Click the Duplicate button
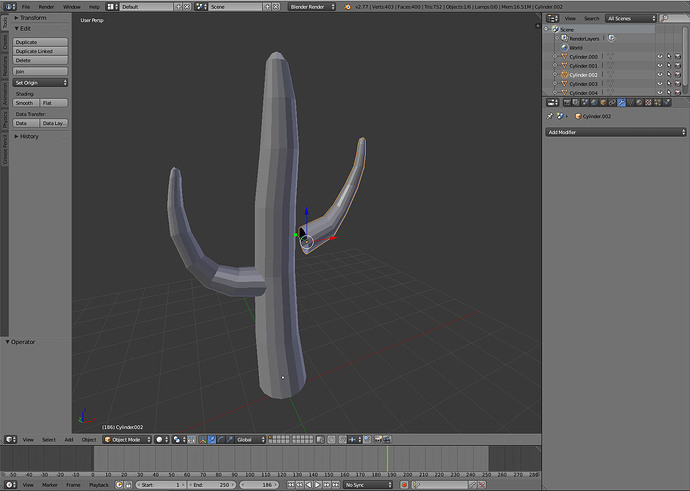The image size is (690, 491). 40,42
